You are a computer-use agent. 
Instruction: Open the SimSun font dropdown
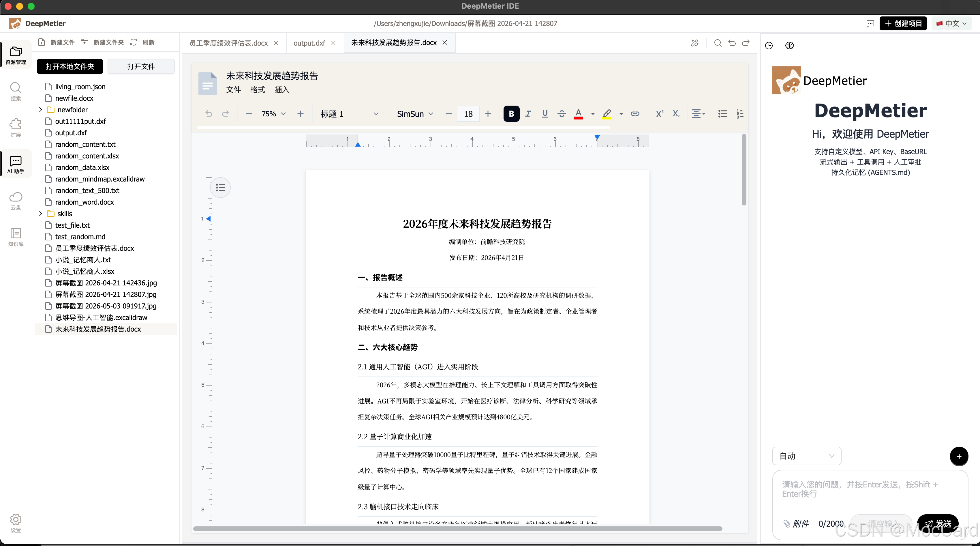click(x=415, y=114)
